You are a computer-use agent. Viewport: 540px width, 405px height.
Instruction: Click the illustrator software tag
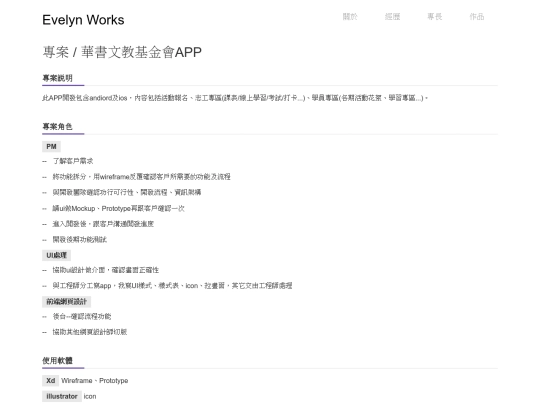[62, 396]
